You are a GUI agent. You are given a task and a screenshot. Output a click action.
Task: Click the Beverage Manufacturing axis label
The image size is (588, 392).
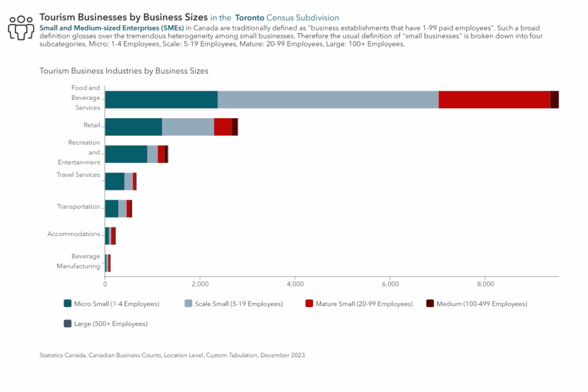coord(78,261)
